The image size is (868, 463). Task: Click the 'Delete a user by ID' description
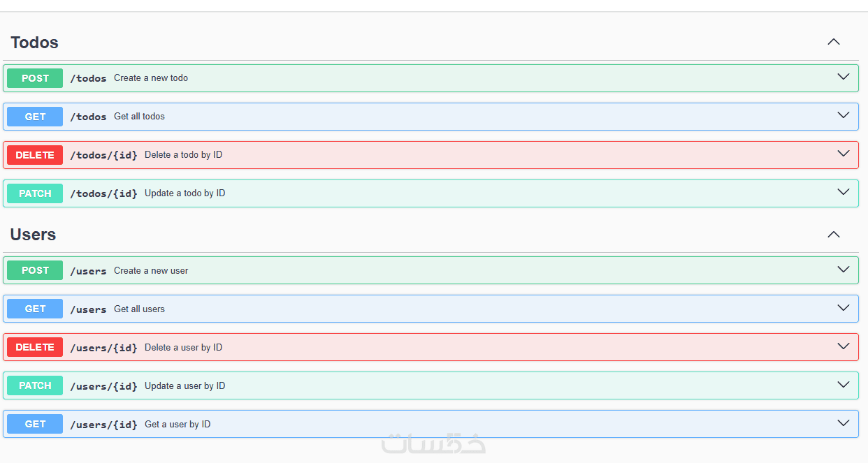click(x=184, y=348)
